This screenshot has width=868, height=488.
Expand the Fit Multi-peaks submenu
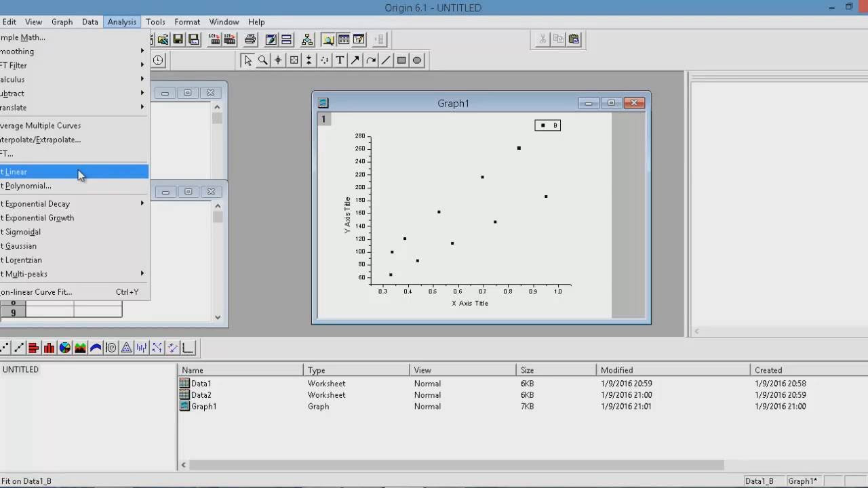(73, 274)
